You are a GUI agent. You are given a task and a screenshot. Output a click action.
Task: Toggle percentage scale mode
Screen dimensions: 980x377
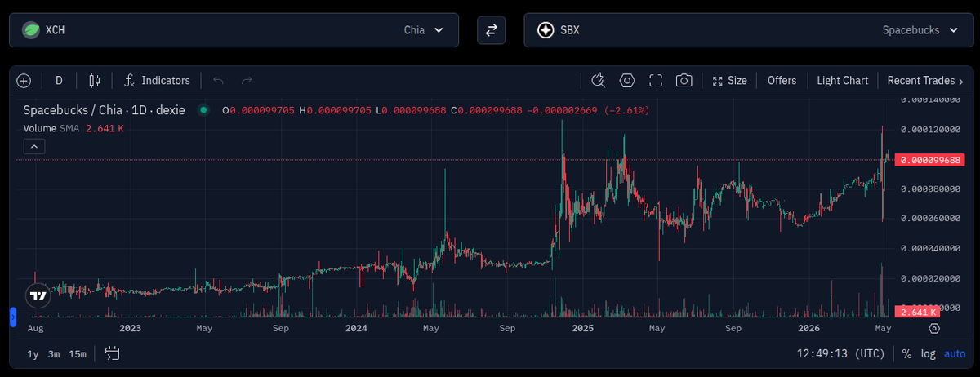tap(907, 353)
